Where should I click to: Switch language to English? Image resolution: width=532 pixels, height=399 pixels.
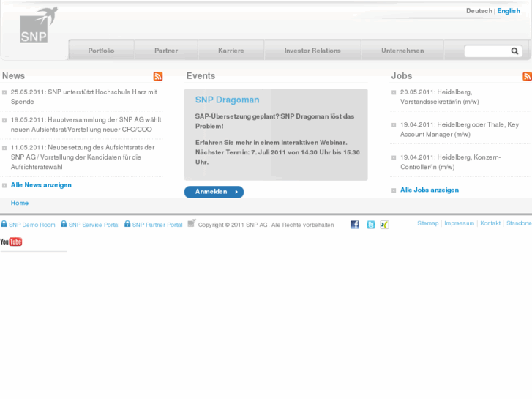509,11
